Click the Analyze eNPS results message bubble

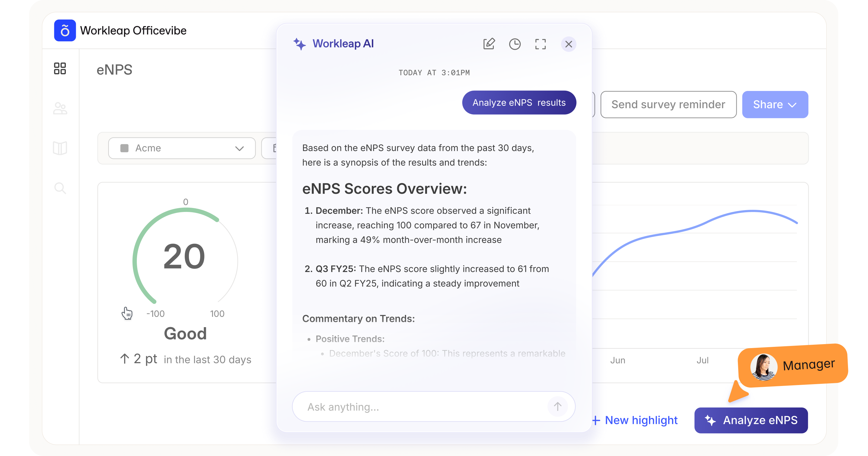coord(519,103)
